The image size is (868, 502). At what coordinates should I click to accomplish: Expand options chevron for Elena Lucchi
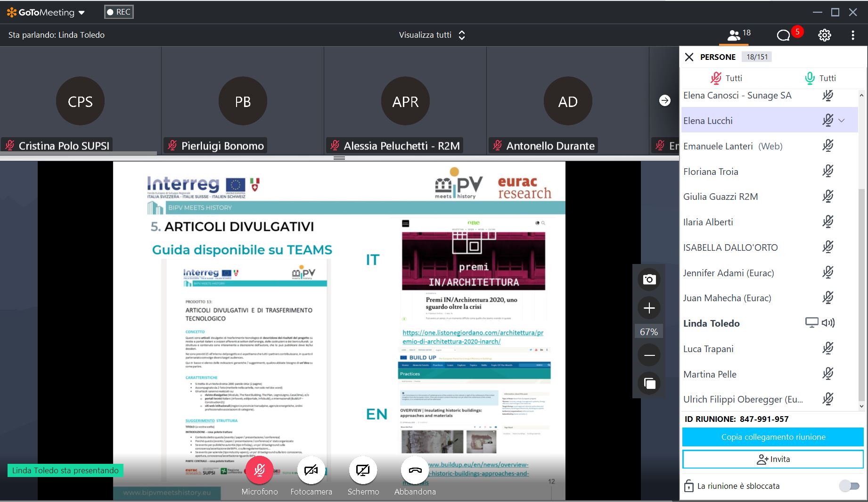(842, 121)
